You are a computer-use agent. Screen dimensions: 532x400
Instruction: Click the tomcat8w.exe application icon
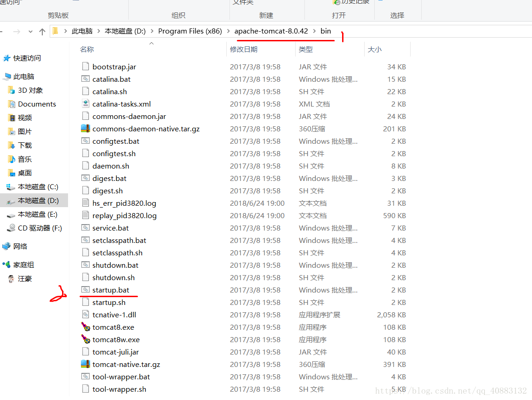tap(86, 339)
